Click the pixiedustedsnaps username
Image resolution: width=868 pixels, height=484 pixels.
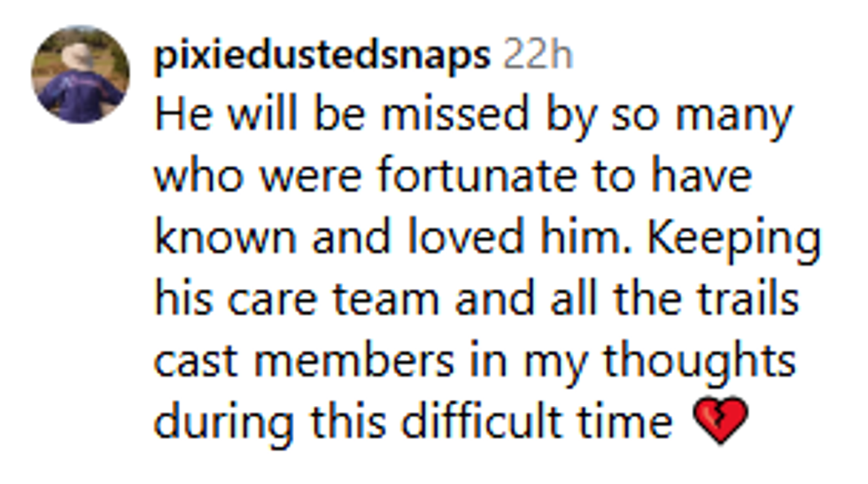[321, 56]
